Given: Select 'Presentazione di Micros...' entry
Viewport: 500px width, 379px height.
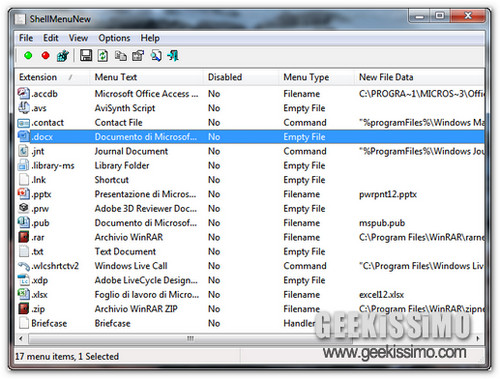Looking at the screenshot, I should coord(145,194).
